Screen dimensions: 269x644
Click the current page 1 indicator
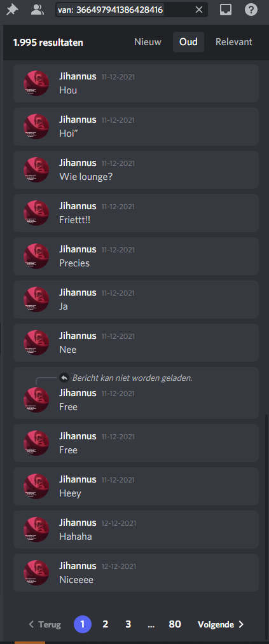tap(83, 624)
